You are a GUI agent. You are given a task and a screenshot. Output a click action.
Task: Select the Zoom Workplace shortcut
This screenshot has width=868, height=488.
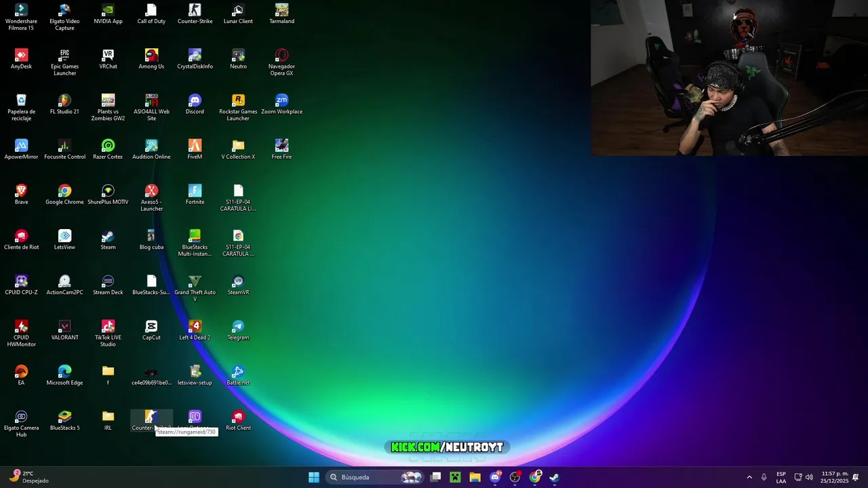pos(281,104)
